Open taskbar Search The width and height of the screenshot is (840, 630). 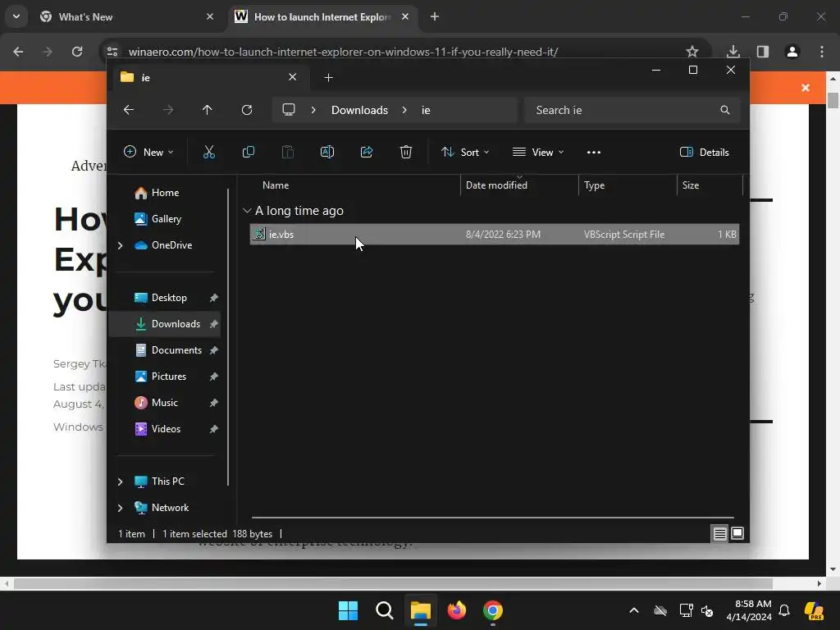click(x=384, y=610)
